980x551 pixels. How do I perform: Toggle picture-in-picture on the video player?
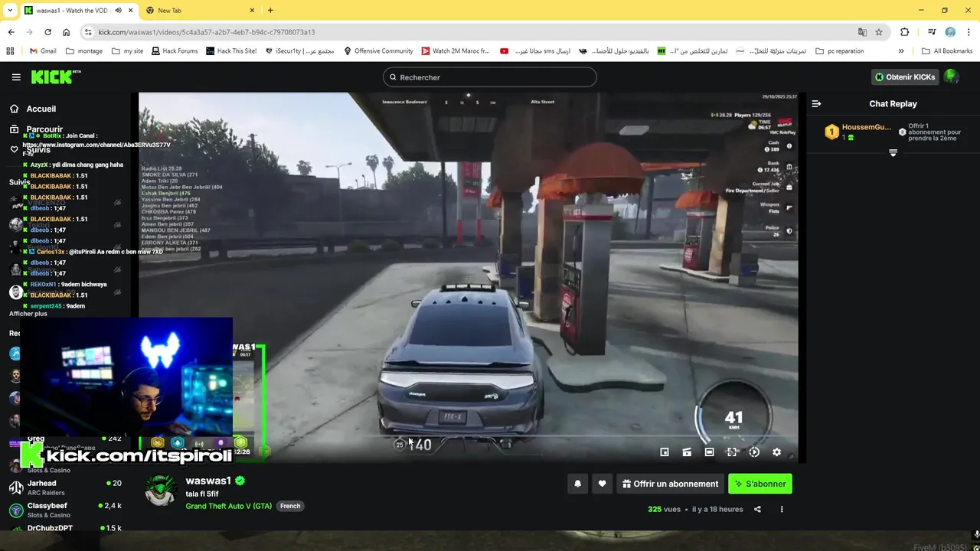pyautogui.click(x=665, y=452)
